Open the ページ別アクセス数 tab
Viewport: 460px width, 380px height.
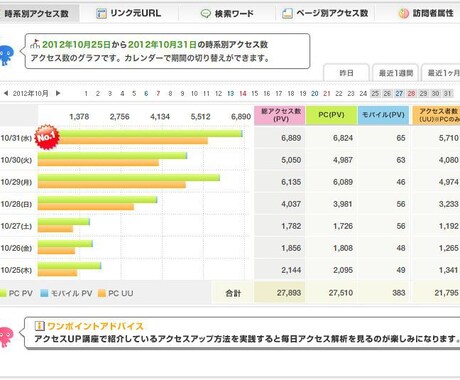click(x=325, y=13)
